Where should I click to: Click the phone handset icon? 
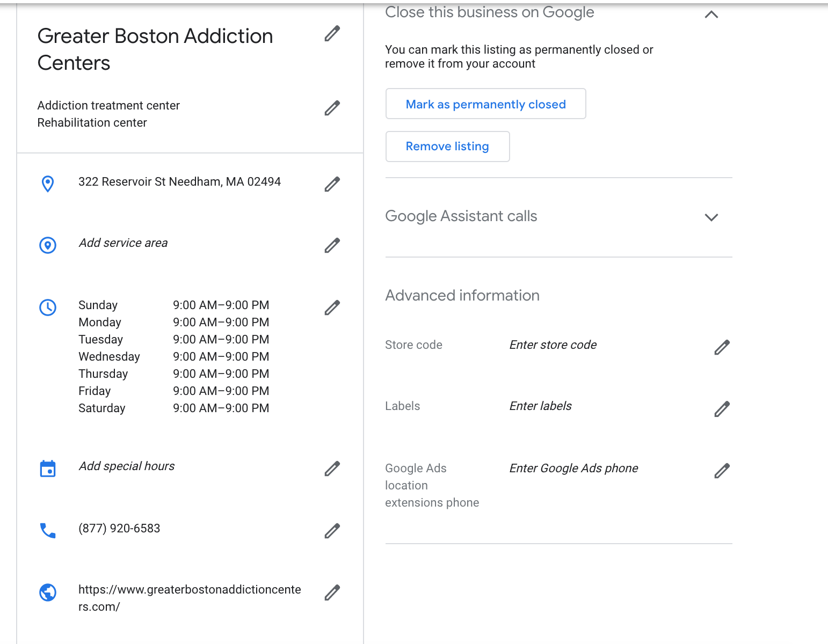pos(48,531)
